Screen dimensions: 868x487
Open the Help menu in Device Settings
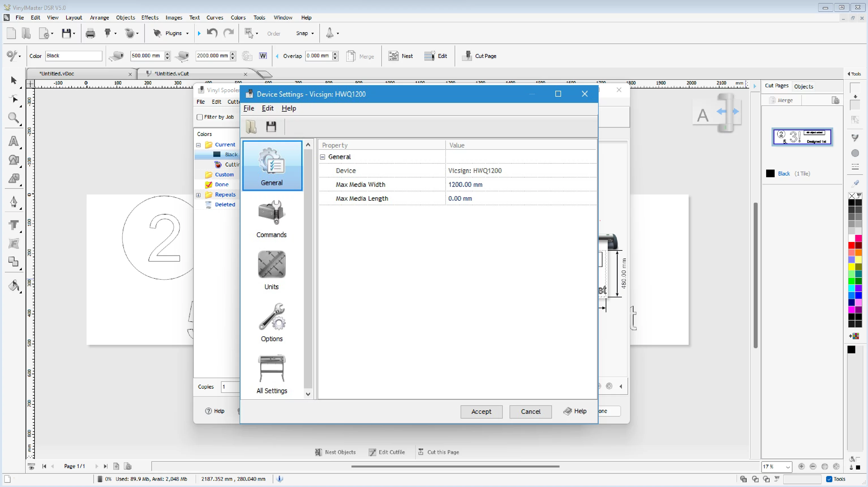point(289,108)
